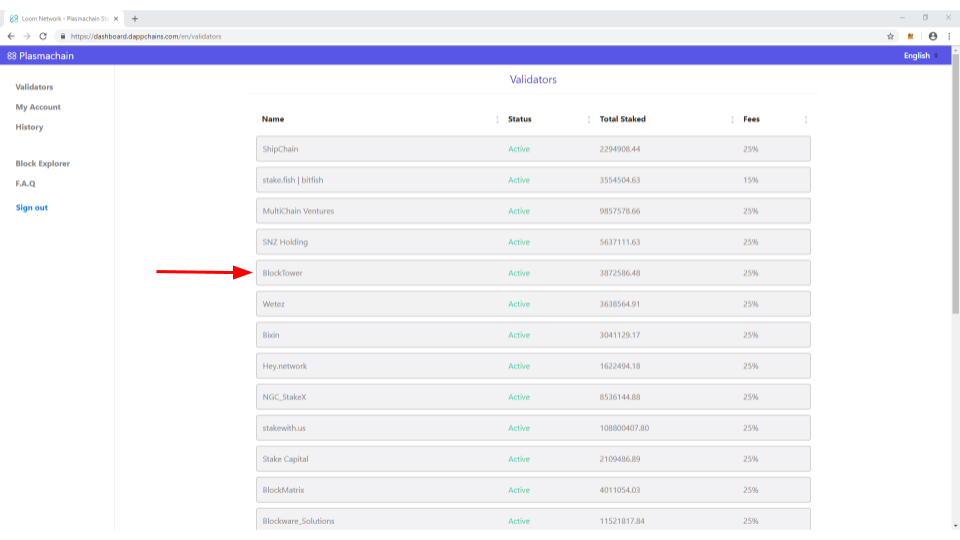Viewport: 960px width, 540px height.
Task: Select the BlockTower validator
Action: [x=533, y=273]
